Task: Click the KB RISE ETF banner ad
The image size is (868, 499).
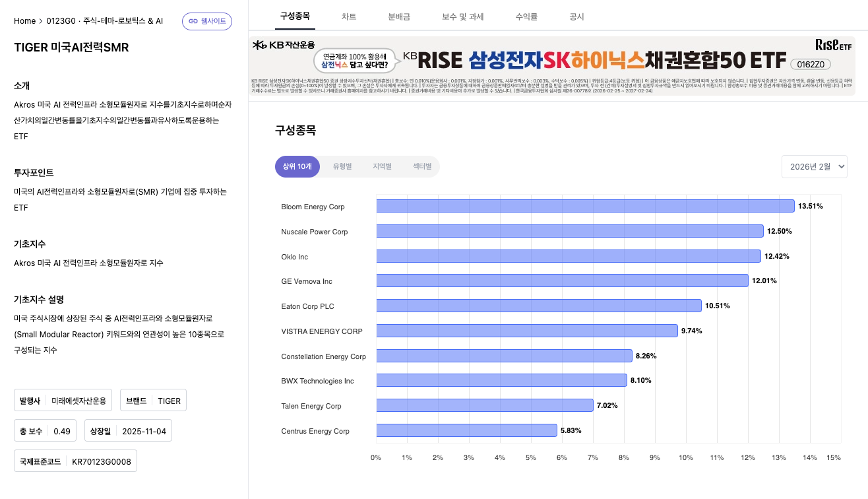Action: pyautogui.click(x=552, y=65)
